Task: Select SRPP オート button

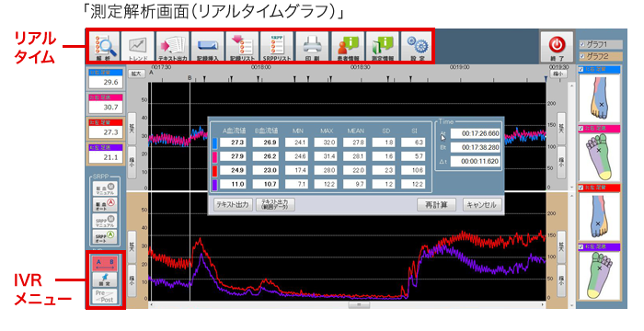Action: [105, 237]
